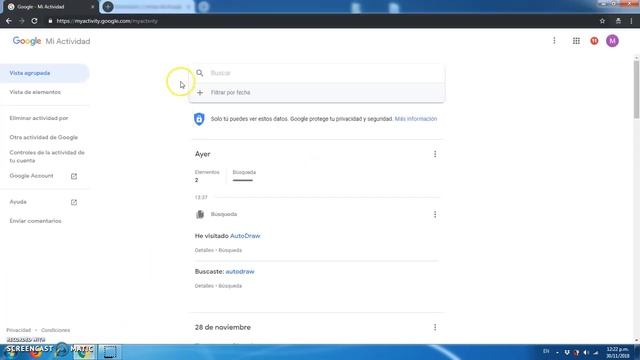Open options menu for the Ayer group
The image size is (640, 360).
[x=435, y=154]
